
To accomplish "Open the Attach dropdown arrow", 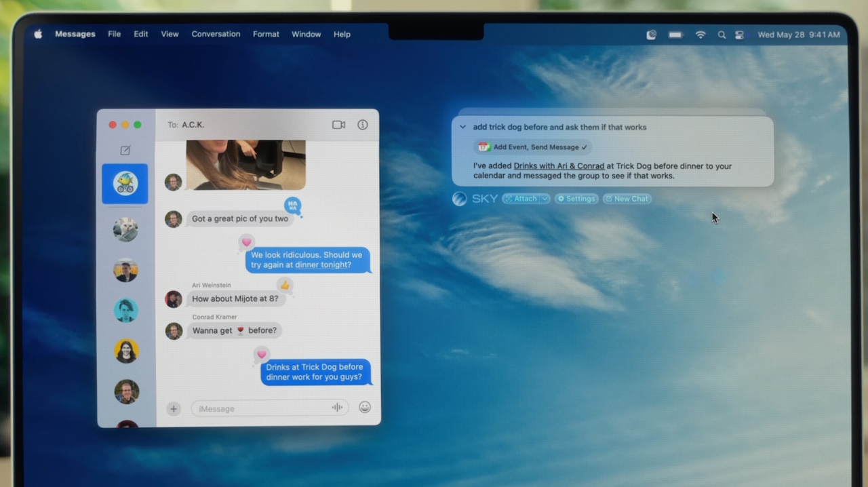I will pos(545,199).
